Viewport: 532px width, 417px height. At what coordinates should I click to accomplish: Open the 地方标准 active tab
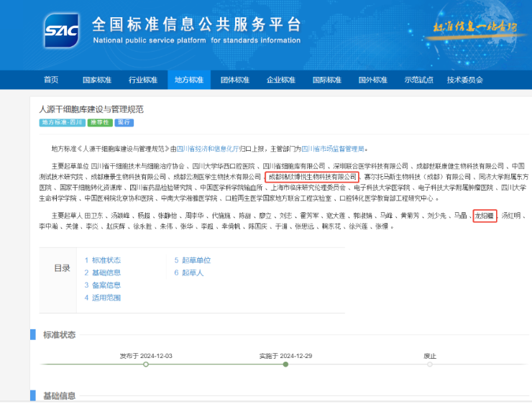pos(188,80)
